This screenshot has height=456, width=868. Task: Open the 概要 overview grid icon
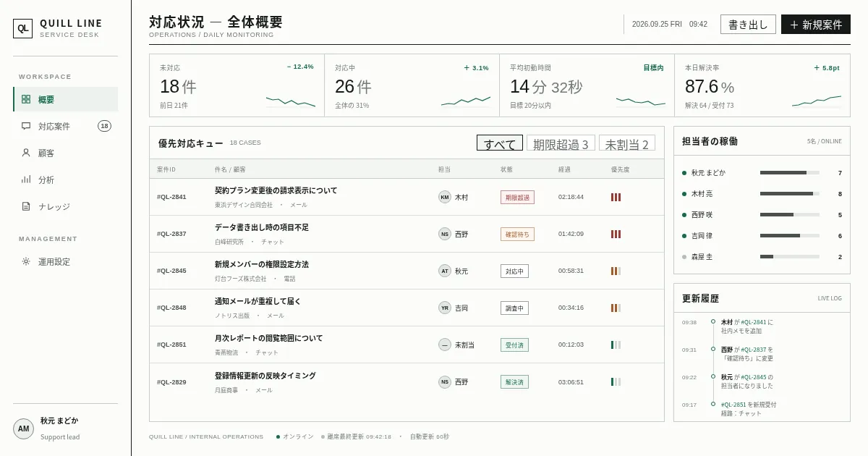26,100
